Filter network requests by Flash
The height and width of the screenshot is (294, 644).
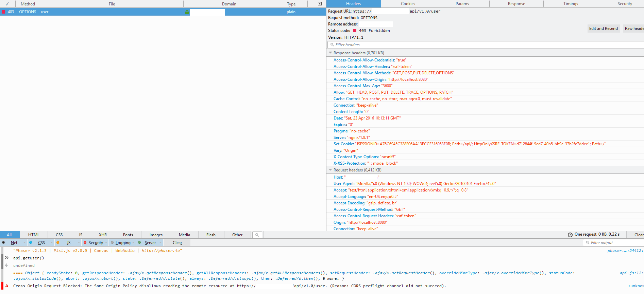click(x=211, y=235)
